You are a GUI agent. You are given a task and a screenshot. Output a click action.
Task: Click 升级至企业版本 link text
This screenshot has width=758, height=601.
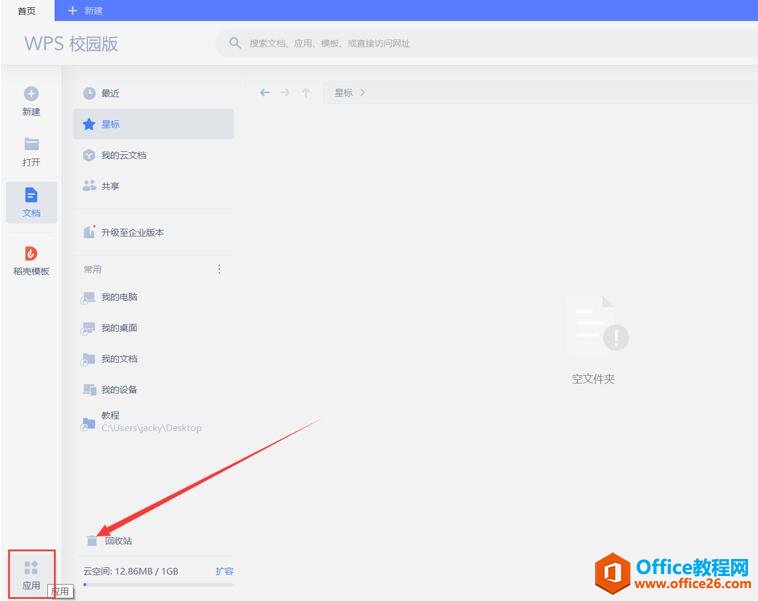tap(132, 233)
